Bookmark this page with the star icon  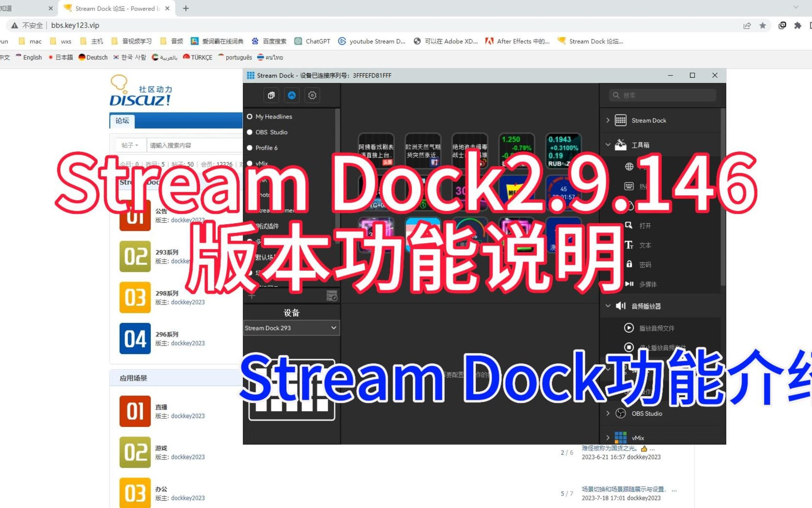tap(763, 25)
